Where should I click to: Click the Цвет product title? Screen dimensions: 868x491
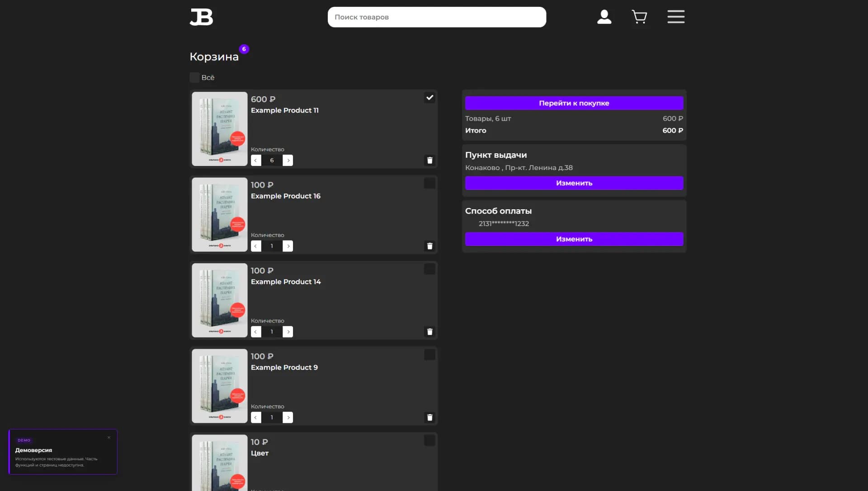[260, 453]
